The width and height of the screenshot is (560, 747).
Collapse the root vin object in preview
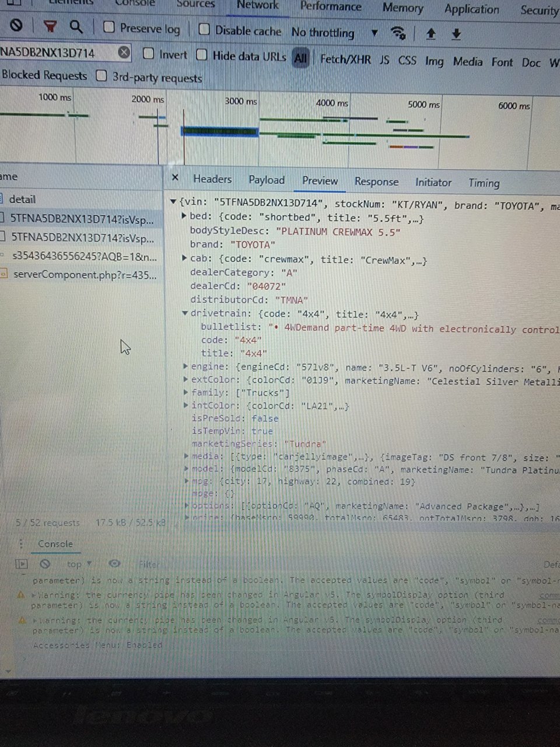[173, 202]
